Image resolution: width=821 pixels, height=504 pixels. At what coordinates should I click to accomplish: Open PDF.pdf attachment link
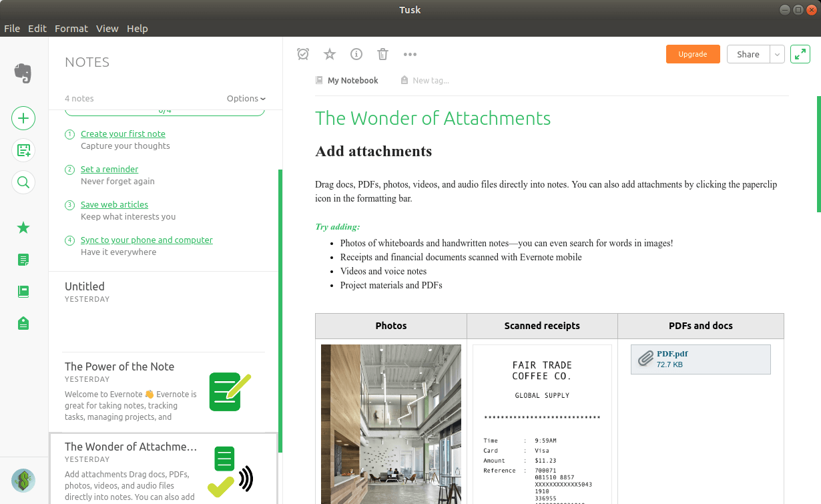pyautogui.click(x=672, y=354)
